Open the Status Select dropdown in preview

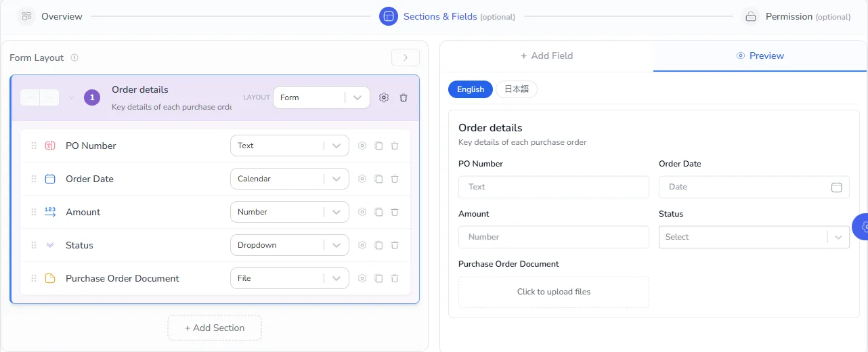(x=754, y=237)
